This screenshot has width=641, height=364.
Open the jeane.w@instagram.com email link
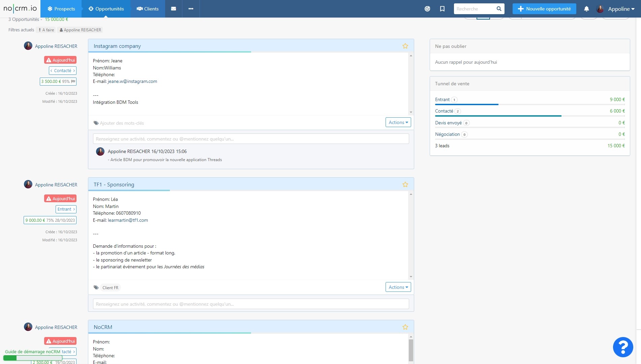(x=132, y=81)
